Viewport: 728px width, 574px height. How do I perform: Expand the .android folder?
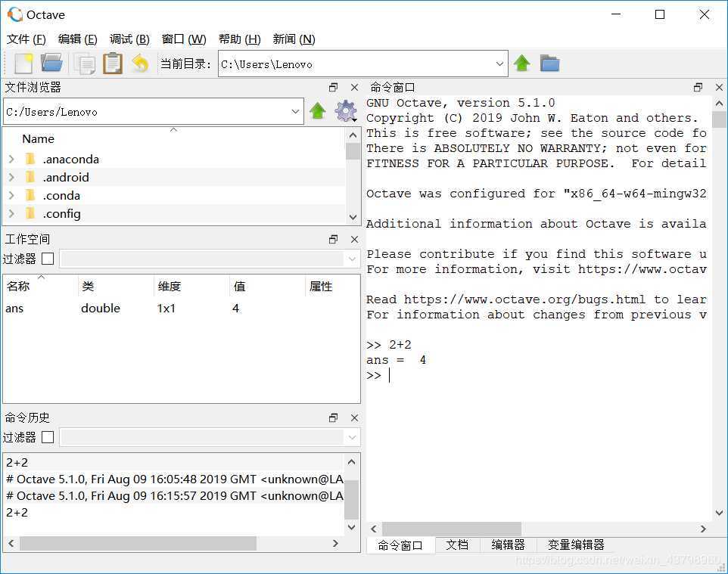tap(11, 177)
